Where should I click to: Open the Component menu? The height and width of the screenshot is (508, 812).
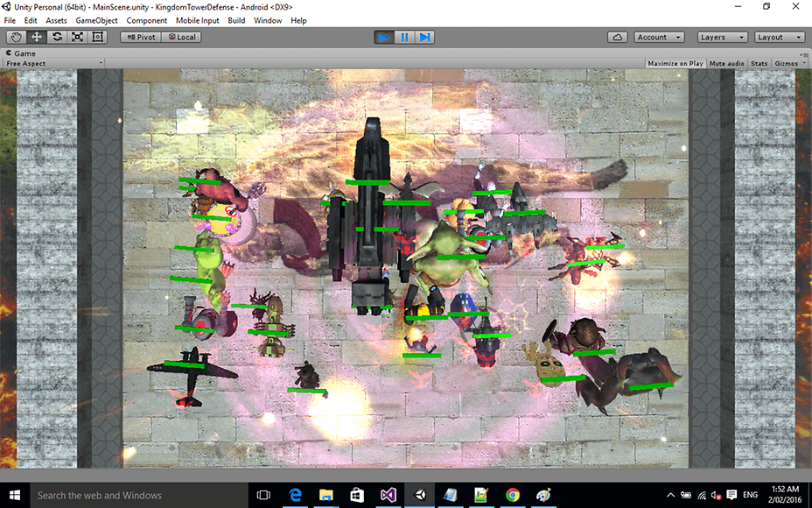coord(146,21)
